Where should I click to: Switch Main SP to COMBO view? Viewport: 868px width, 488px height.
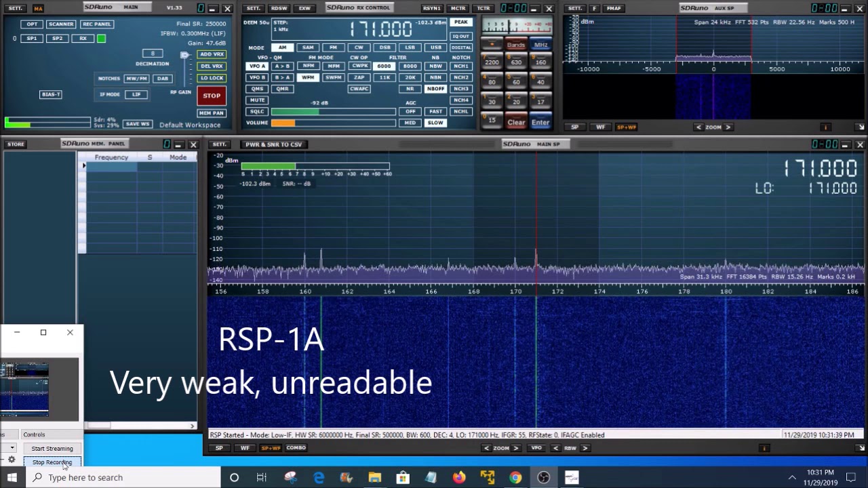[x=296, y=448]
